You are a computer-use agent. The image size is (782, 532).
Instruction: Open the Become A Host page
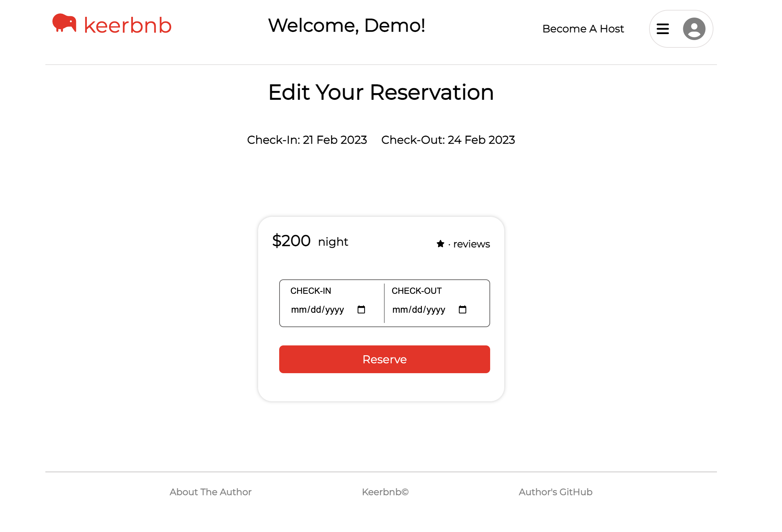click(x=583, y=28)
